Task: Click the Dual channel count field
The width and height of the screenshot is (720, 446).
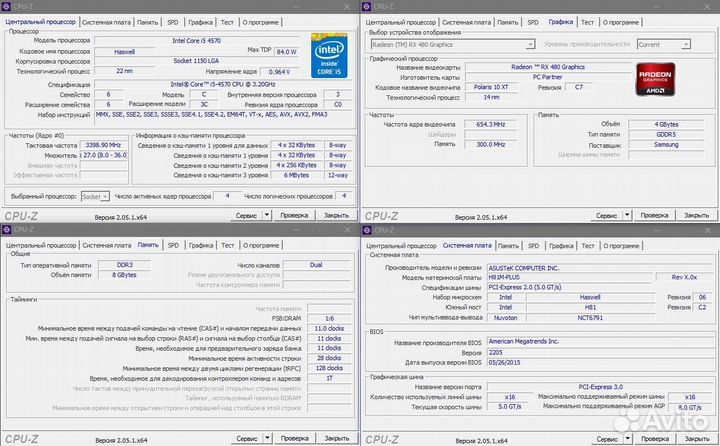Action: (316, 265)
